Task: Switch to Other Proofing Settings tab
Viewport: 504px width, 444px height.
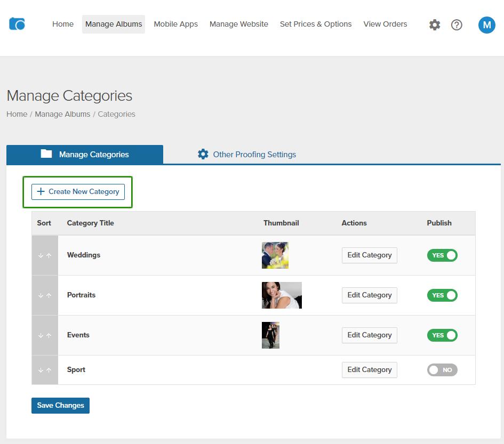Action: (246, 155)
